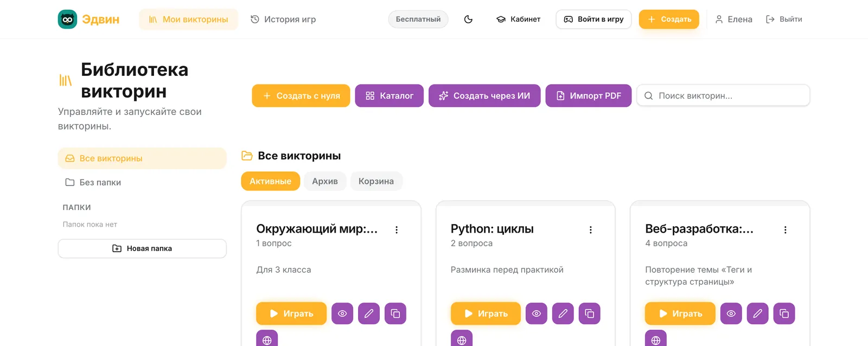
Task: Open the Веб-разработка quiz title
Action: point(699,229)
